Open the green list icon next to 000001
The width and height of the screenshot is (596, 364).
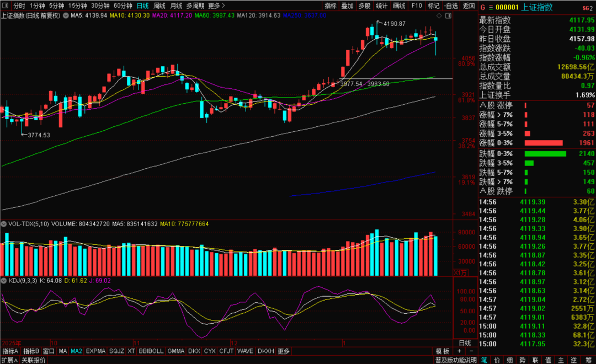pyautogui.click(x=490, y=8)
